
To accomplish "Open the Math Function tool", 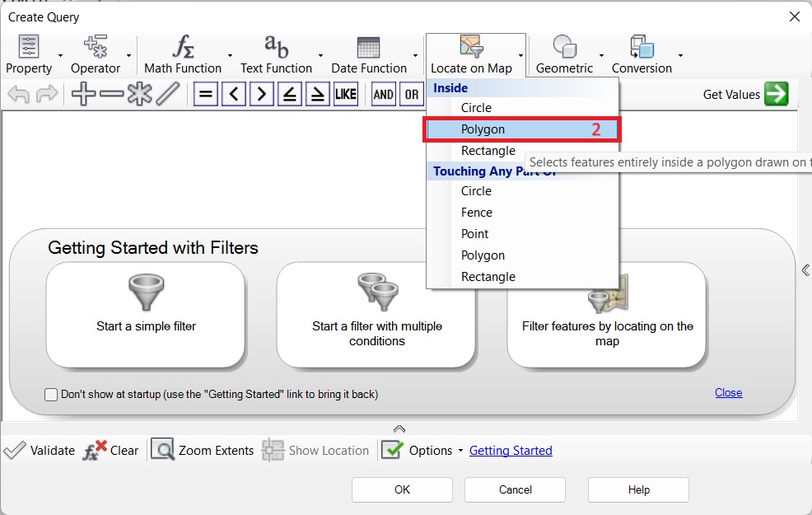I will click(182, 47).
